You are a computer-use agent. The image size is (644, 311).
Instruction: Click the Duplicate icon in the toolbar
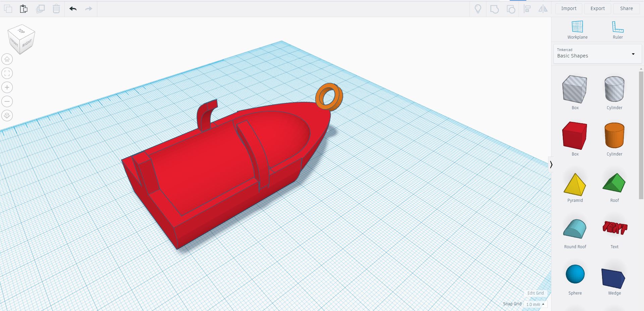tap(41, 9)
